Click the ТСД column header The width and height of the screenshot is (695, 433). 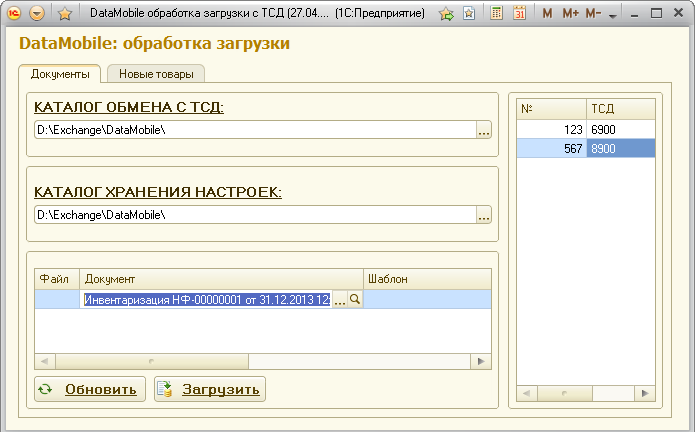621,109
